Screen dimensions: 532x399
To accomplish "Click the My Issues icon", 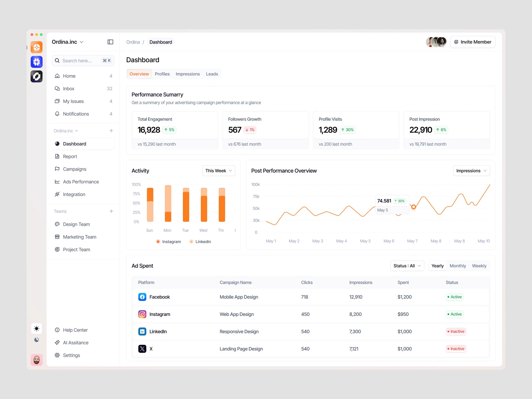I will tap(57, 101).
